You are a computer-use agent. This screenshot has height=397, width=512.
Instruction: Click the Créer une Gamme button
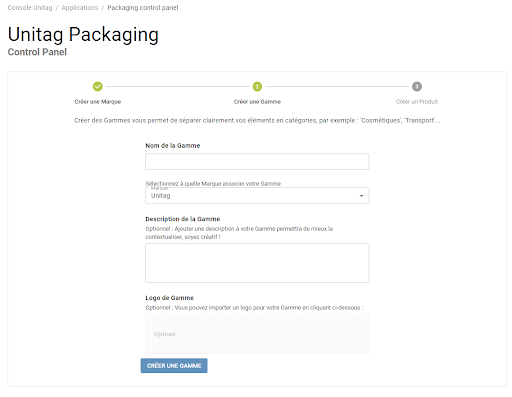(x=174, y=366)
